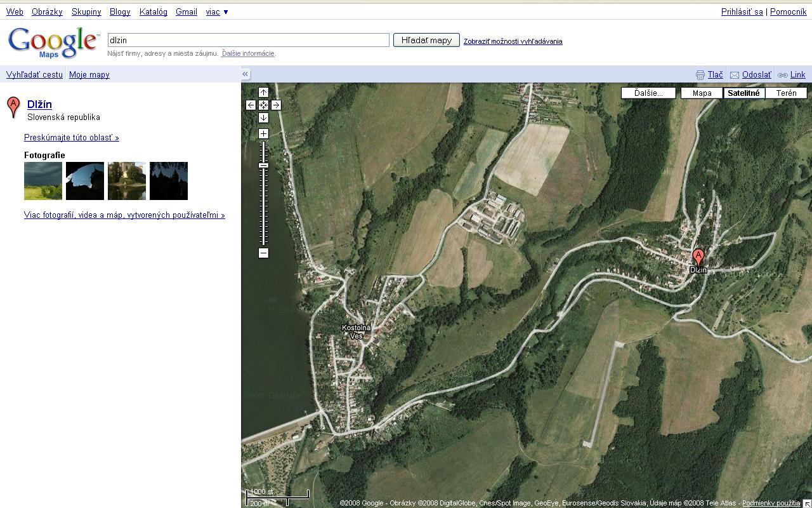
Task: Pan the map right with arrow
Action: 276,105
